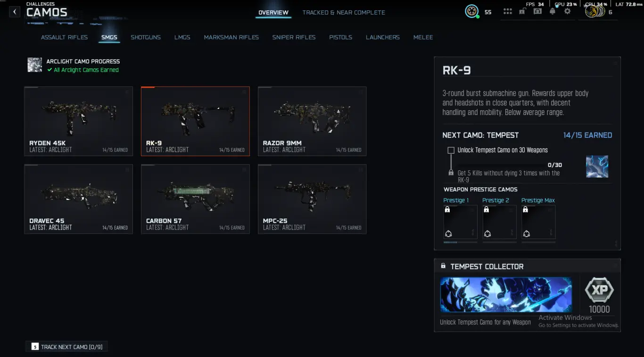Viewport: 644px width, 357px height.
Task: Select the Carbon 57 weapon card
Action: [195, 199]
